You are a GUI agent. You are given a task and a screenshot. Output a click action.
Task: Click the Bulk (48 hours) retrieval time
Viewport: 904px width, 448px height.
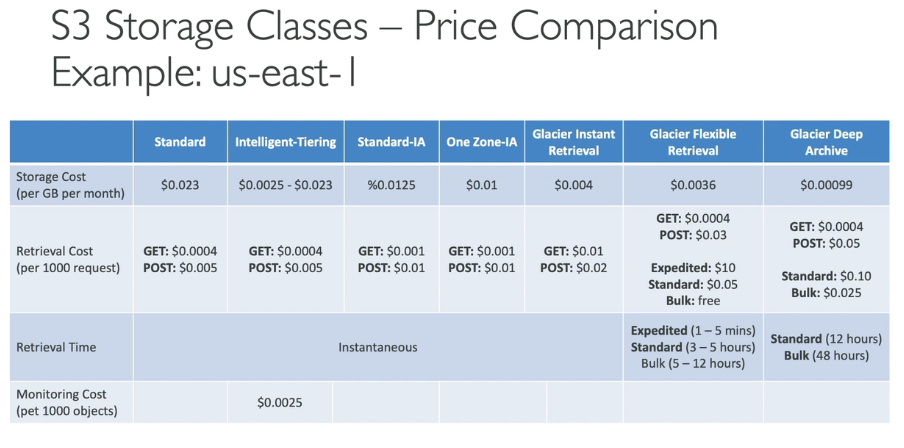[x=826, y=356]
